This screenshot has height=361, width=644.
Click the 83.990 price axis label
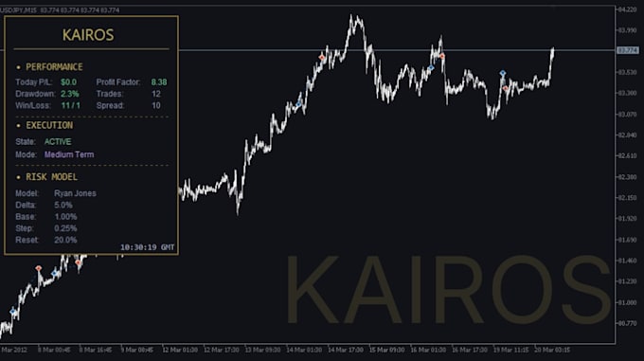point(627,30)
